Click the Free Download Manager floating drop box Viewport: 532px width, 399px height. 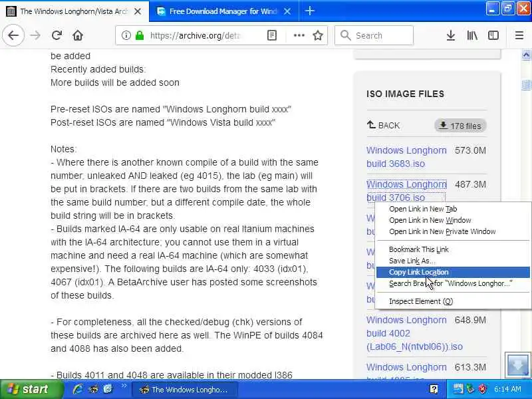coord(517,365)
